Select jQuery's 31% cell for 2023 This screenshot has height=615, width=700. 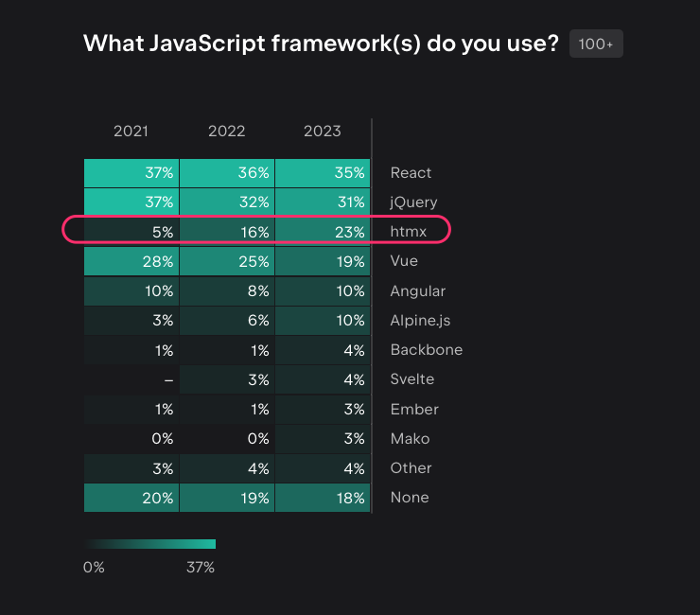click(323, 202)
